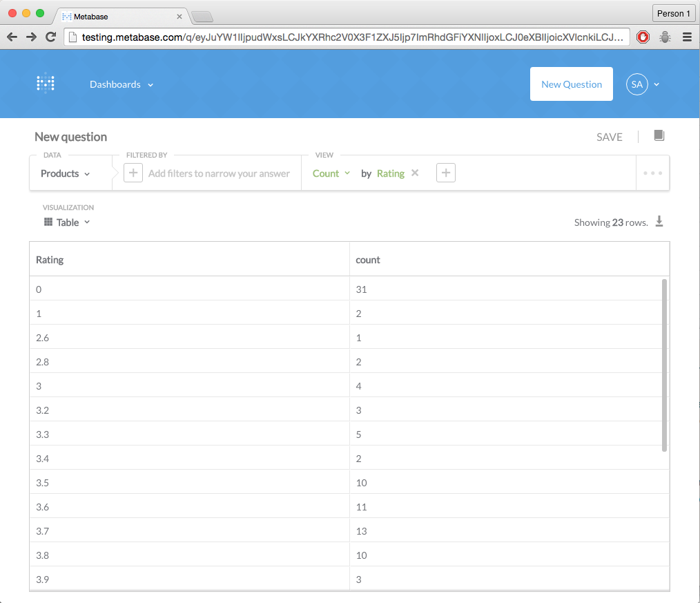Open the SA user account menu
700x603 pixels.
point(643,84)
